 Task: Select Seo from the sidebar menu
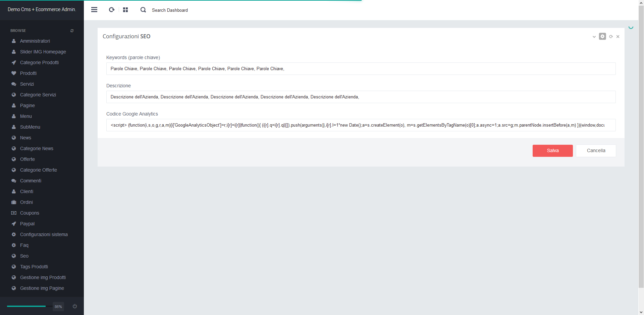[x=24, y=256]
